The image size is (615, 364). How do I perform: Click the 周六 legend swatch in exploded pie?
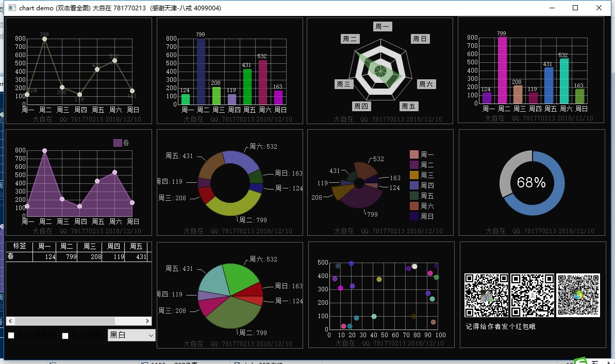[414, 206]
